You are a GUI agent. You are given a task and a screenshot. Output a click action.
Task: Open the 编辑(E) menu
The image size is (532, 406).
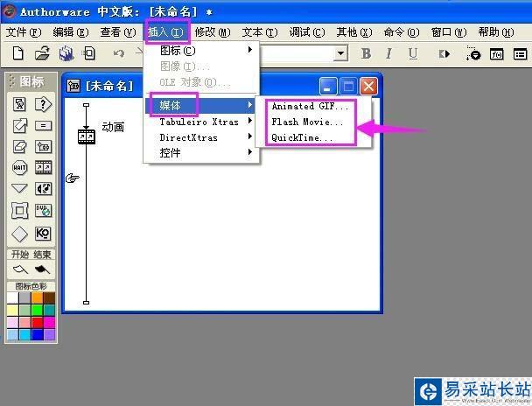click(x=71, y=32)
